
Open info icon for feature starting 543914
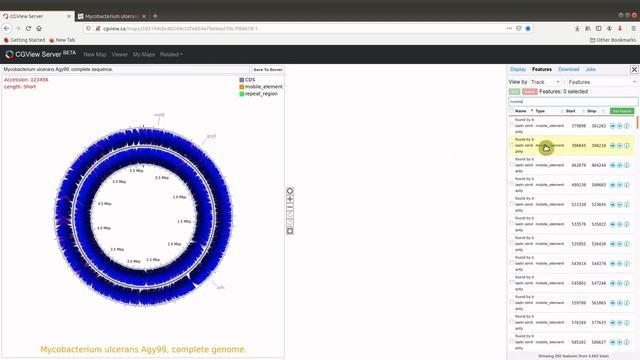point(627,264)
